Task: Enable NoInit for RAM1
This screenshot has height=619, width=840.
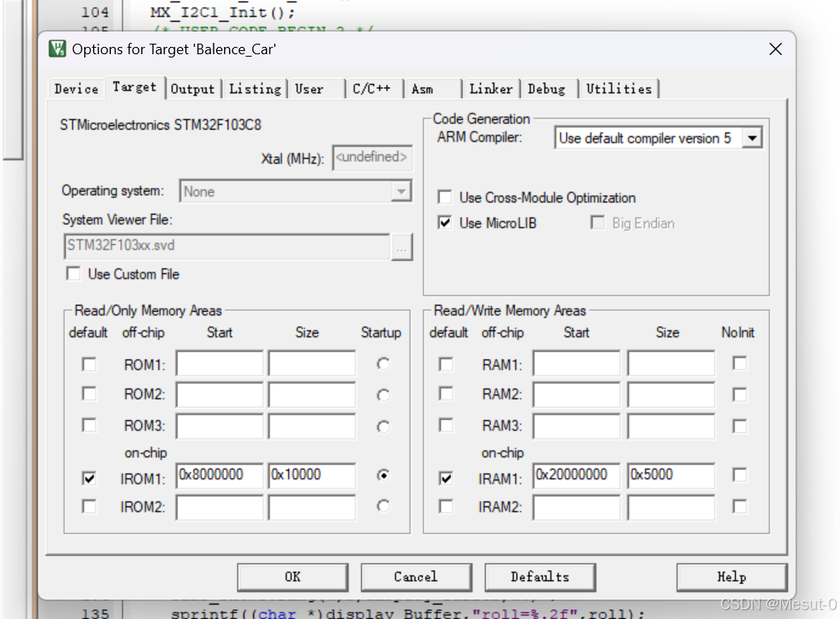Action: click(x=740, y=363)
